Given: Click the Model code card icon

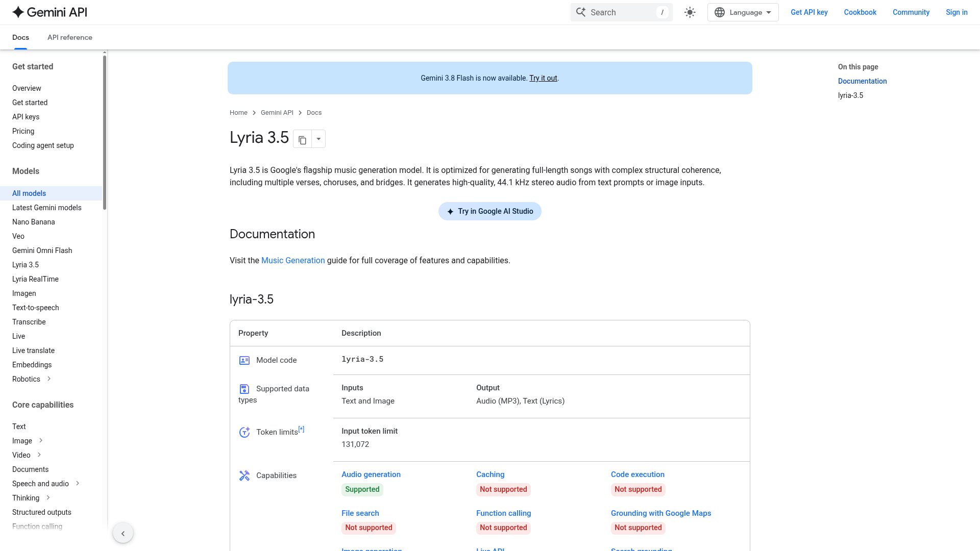Looking at the screenshot, I should click(x=244, y=361).
